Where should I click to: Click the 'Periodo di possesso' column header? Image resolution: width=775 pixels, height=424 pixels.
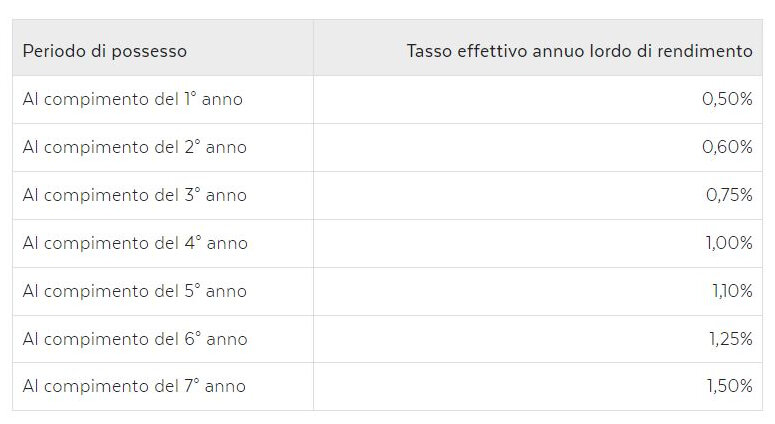[105, 51]
